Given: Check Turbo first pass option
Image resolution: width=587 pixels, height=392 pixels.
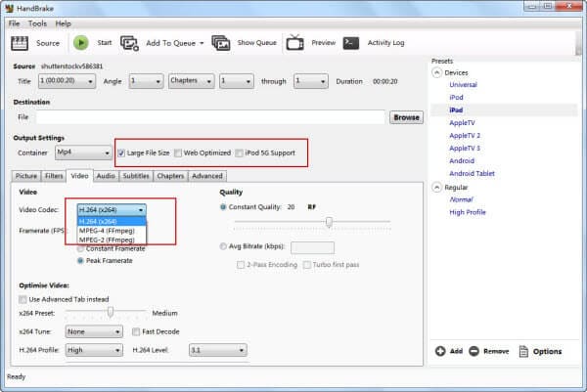Looking at the screenshot, I should 306,265.
